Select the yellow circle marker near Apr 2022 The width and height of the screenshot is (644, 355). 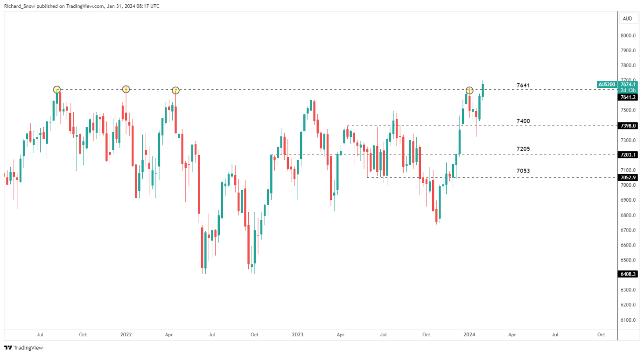click(x=175, y=90)
